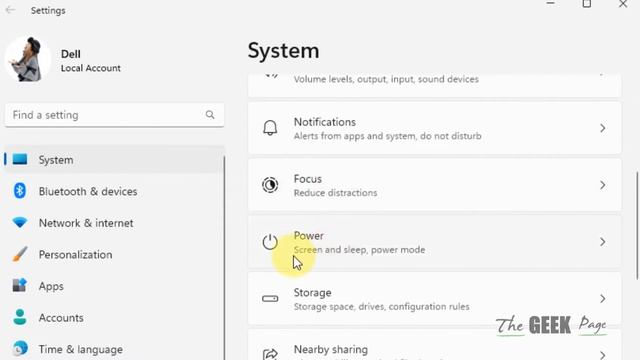Click the Notifications bell icon

pyautogui.click(x=270, y=128)
